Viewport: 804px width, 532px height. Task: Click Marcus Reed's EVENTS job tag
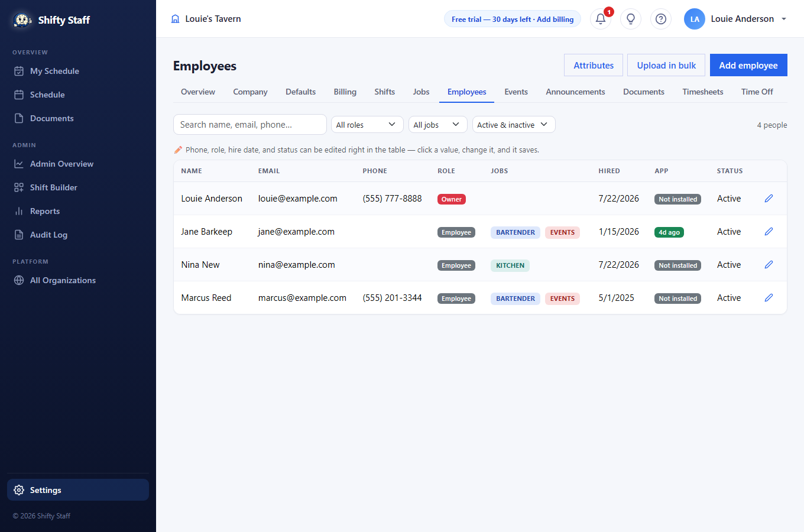pyautogui.click(x=562, y=299)
